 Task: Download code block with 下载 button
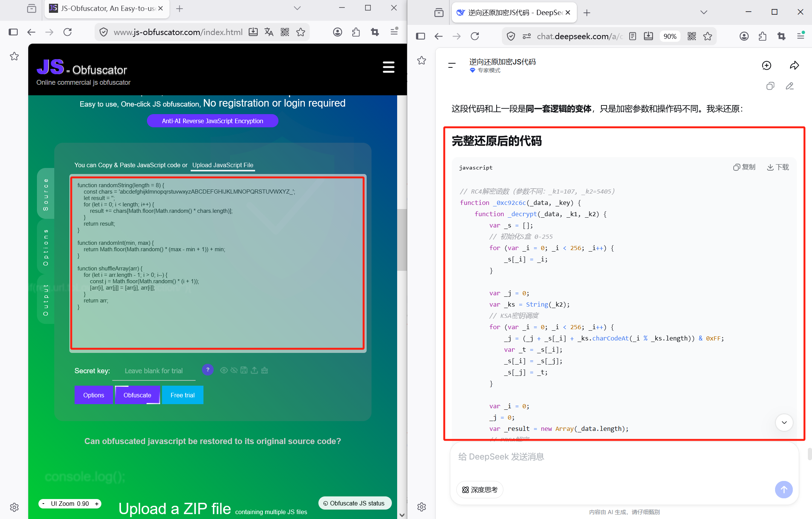778,167
